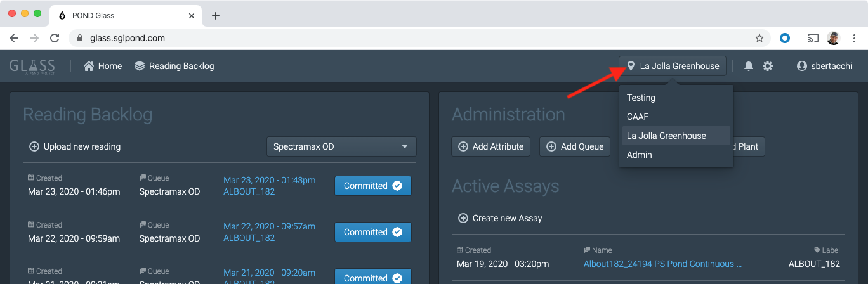This screenshot has height=284, width=868.
Task: Open the sbertacchi user menu
Action: [x=824, y=66]
